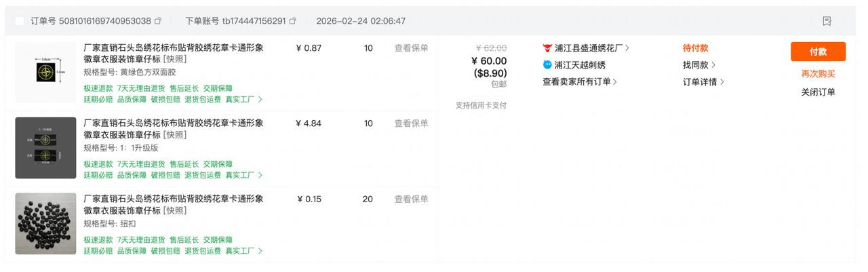Open 浦江县盛通绣花厂 shop page
The image size is (868, 272).
pyautogui.click(x=588, y=48)
